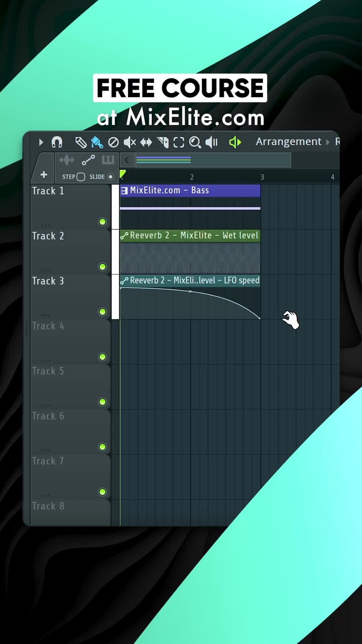This screenshot has width=362, height=644.
Task: Open LFO speed clip menu icon
Action: coord(124,281)
